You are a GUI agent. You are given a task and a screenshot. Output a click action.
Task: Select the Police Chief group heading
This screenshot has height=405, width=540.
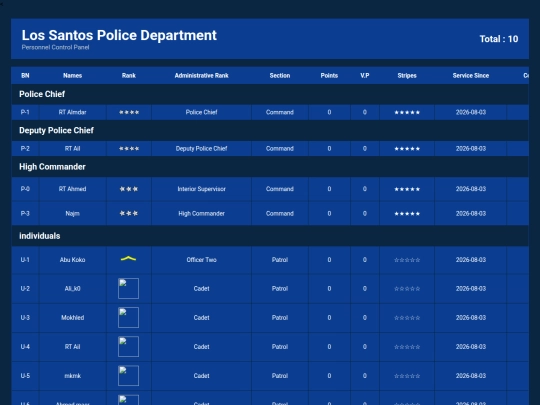pos(42,94)
